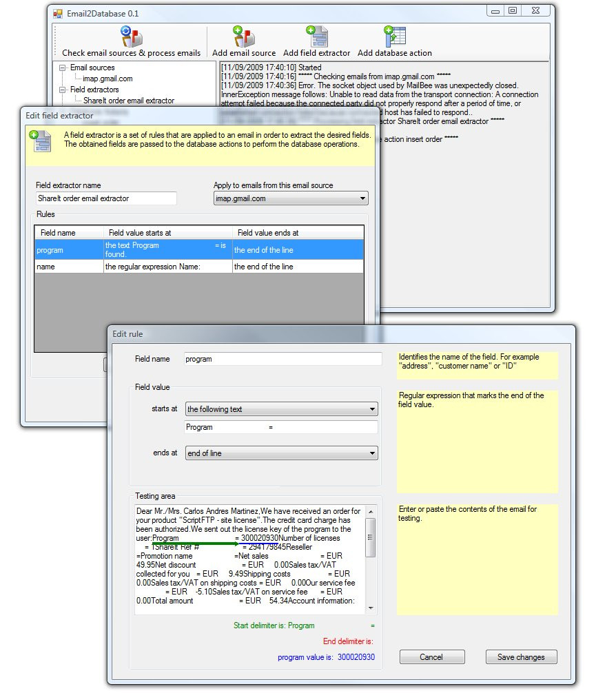This screenshot has width=616, height=693.
Task: Minimize the Email2Database main window
Action: (x=495, y=10)
